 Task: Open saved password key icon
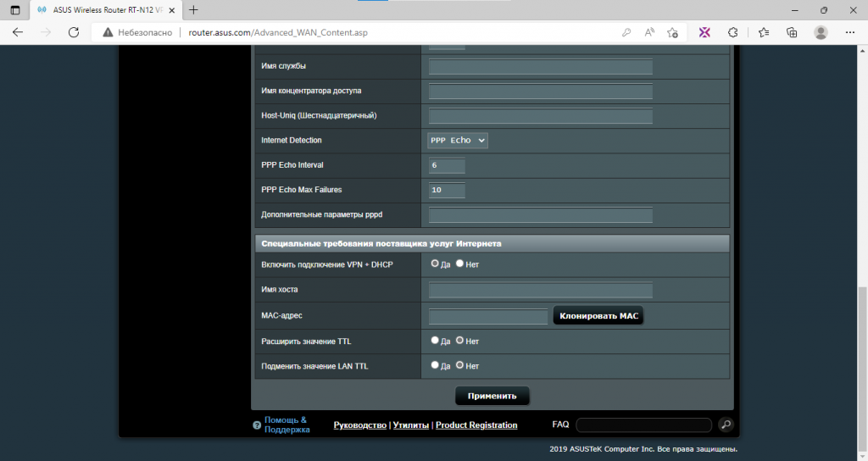tap(626, 33)
